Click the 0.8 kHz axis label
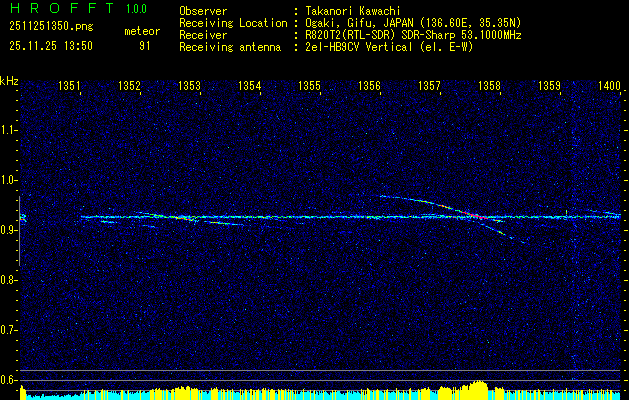Screen dimensions: 629x400 pos(8,280)
